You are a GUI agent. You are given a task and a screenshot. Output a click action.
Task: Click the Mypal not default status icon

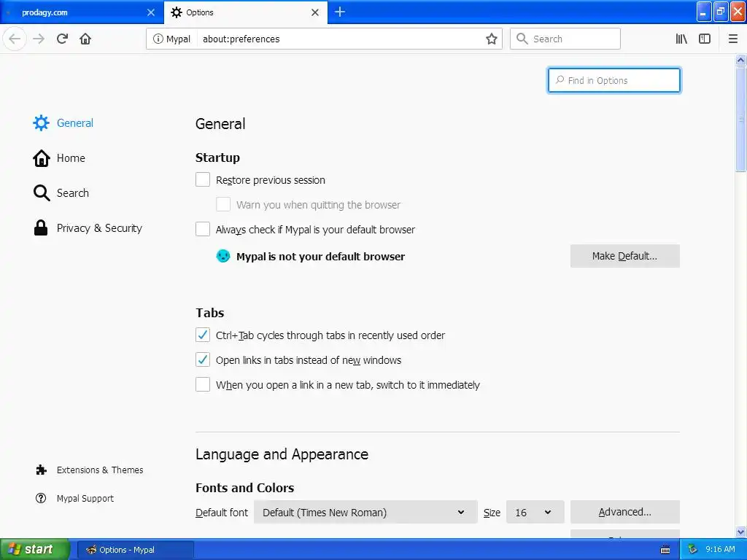click(223, 256)
